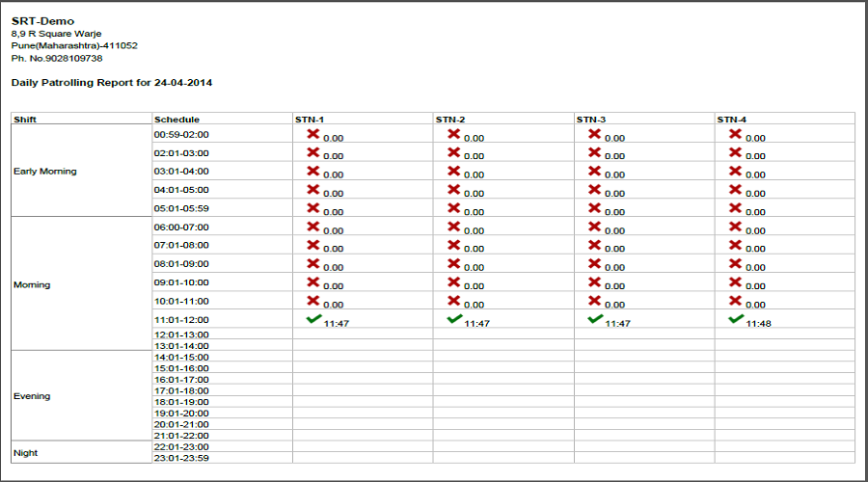Viewport: 868px width, 482px height.
Task: Click red X icon for STN-4 at 02:01-03:00
Action: (x=735, y=152)
